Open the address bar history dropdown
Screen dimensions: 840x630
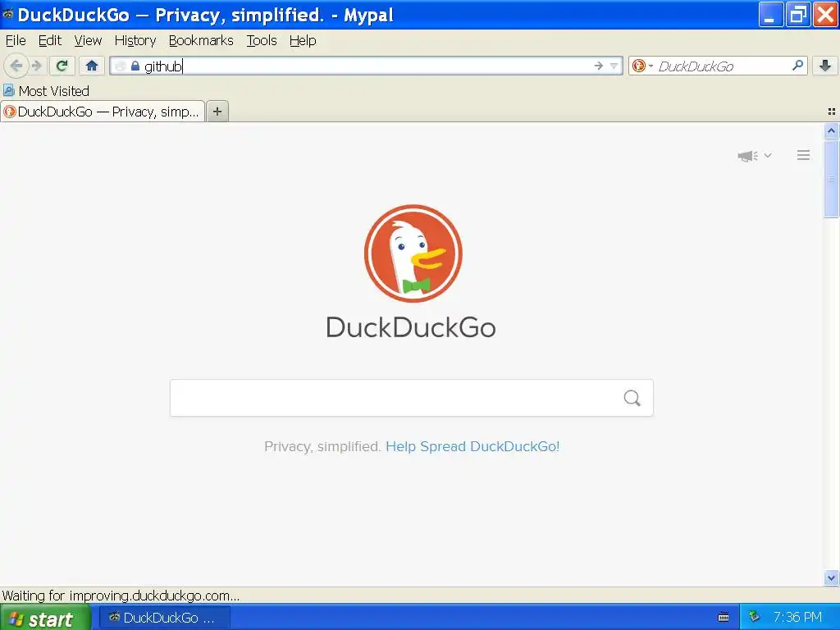[x=614, y=66]
